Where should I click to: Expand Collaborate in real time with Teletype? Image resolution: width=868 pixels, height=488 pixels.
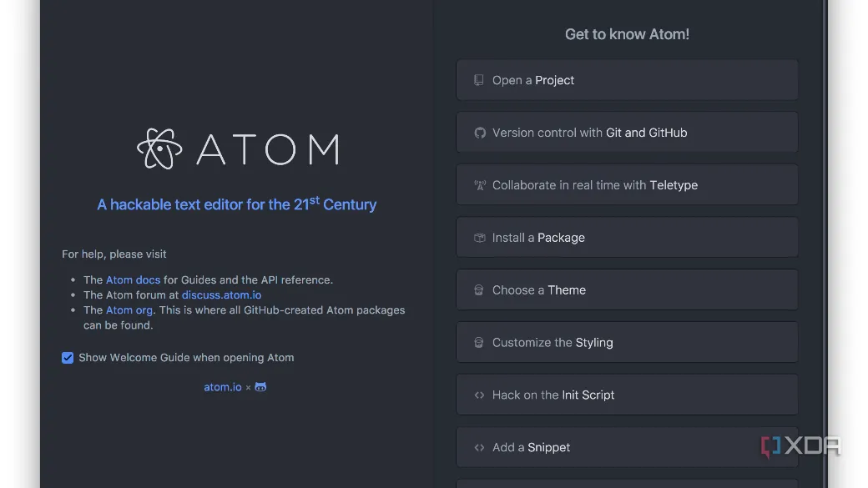[x=627, y=185]
